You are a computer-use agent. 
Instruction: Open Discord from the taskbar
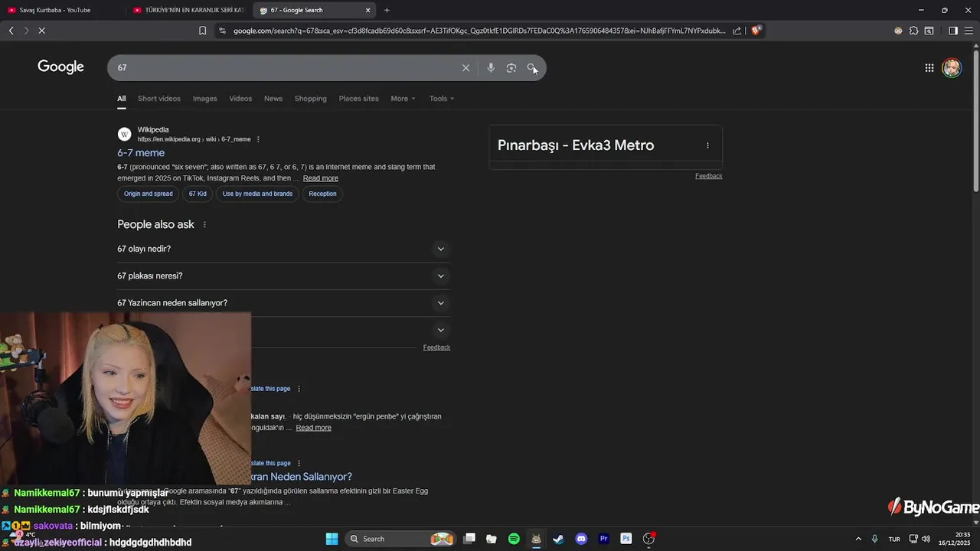(581, 539)
